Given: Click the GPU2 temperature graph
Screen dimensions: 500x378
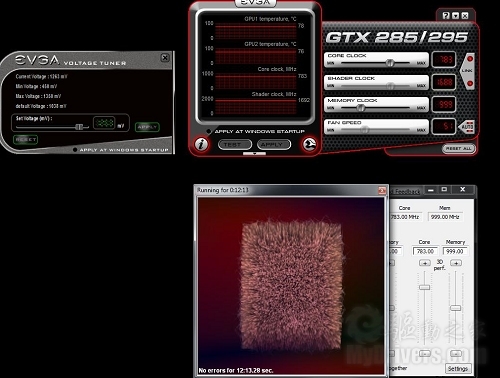Looking at the screenshot, I should coord(256,56).
